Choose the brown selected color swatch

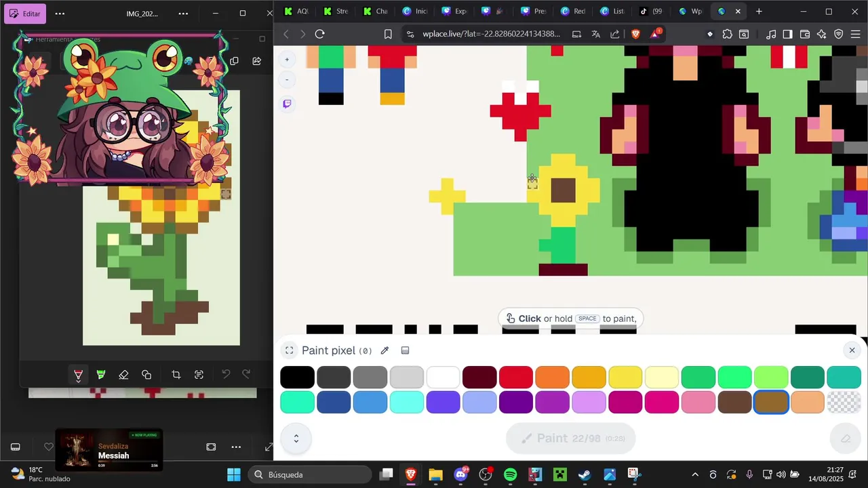(x=771, y=402)
